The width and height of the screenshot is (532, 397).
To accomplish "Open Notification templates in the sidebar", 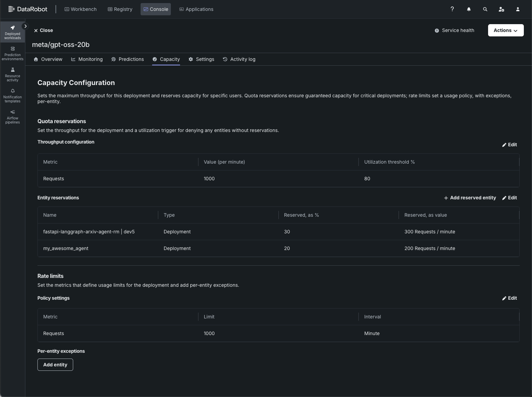I will pyautogui.click(x=13, y=96).
